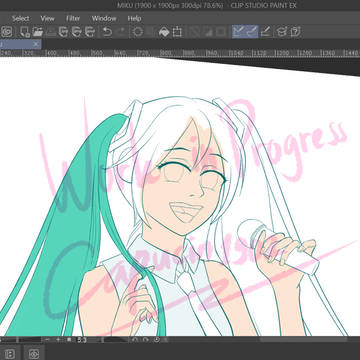Click the horizontal ruler above canvas
360x360 pixels.
click(180, 53)
